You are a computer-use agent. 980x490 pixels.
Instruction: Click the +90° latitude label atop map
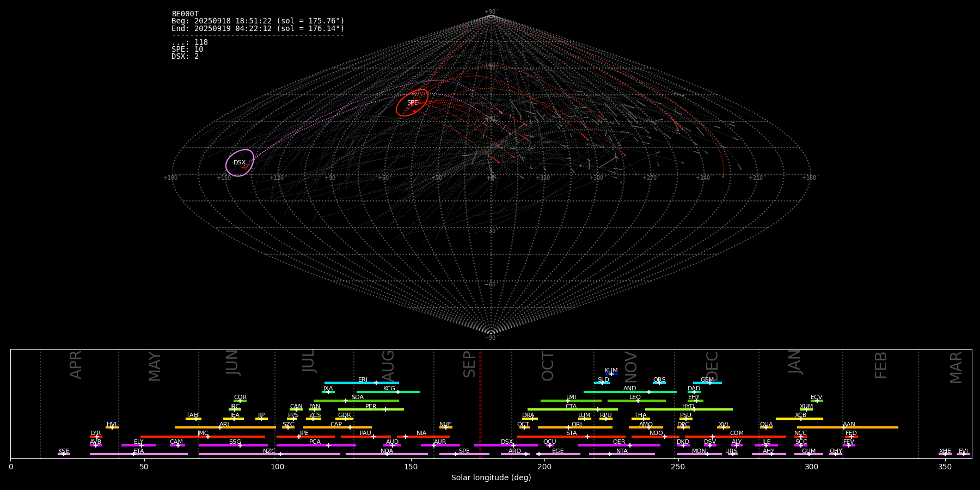point(491,12)
